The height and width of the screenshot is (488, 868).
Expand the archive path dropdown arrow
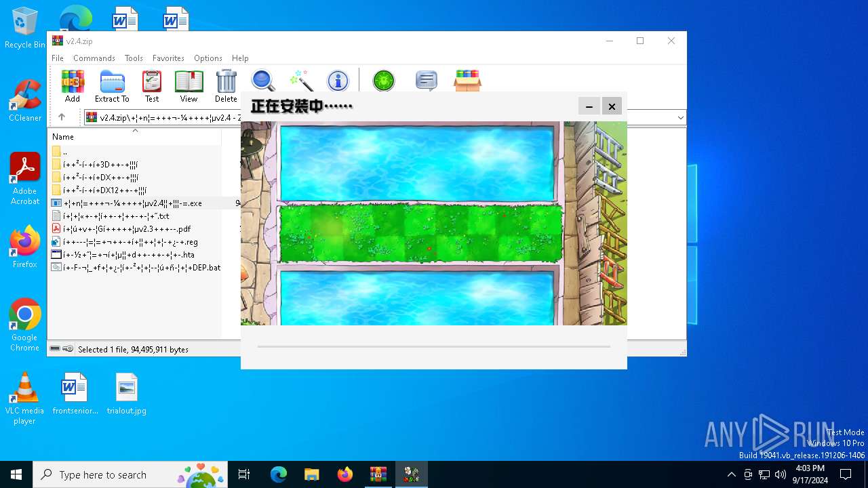point(680,118)
